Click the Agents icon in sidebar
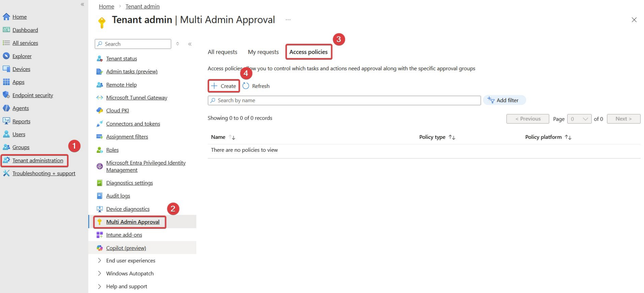This screenshot has height=293, width=644. [6, 108]
